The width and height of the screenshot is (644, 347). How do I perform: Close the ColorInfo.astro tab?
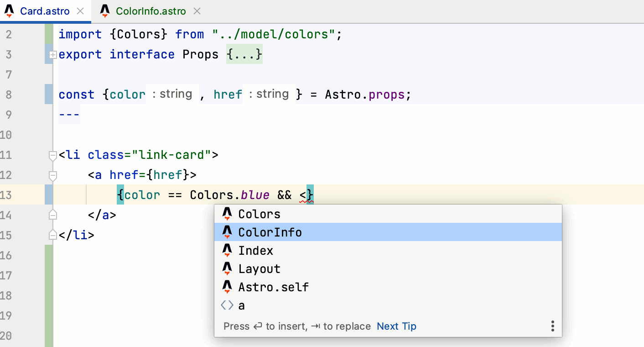tap(197, 11)
